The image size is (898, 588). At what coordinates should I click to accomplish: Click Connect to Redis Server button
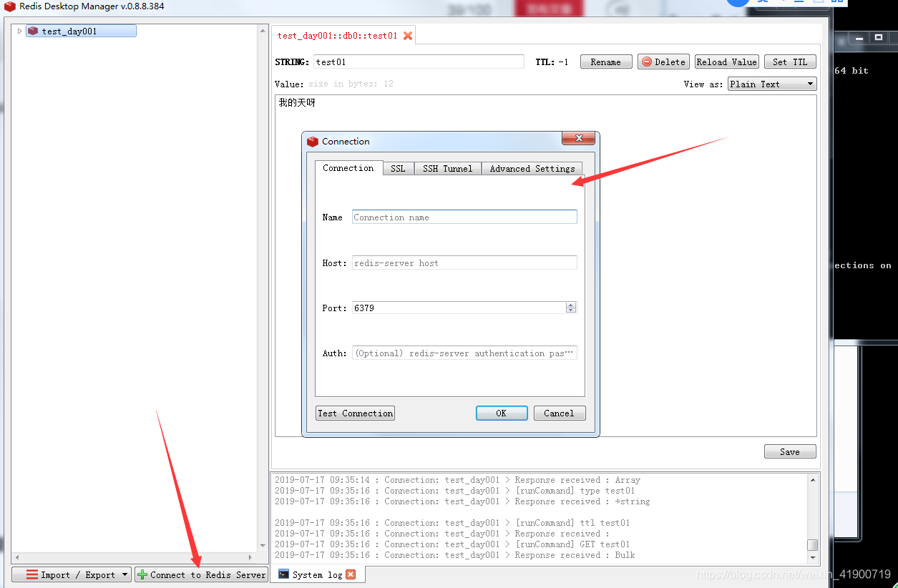pos(201,574)
